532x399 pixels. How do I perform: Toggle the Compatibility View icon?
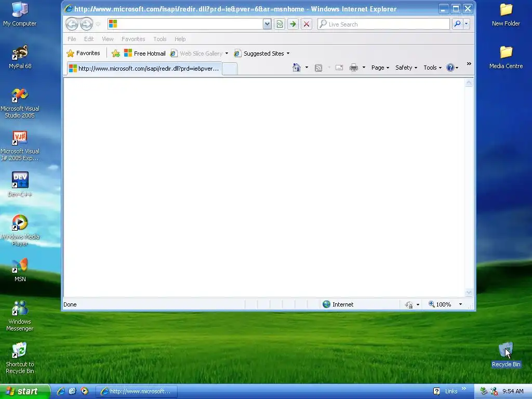click(x=279, y=24)
